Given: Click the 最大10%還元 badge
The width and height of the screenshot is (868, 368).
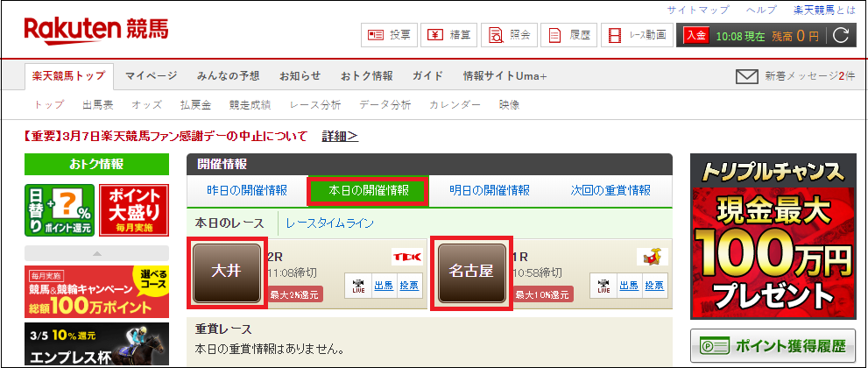Looking at the screenshot, I should tap(542, 295).
